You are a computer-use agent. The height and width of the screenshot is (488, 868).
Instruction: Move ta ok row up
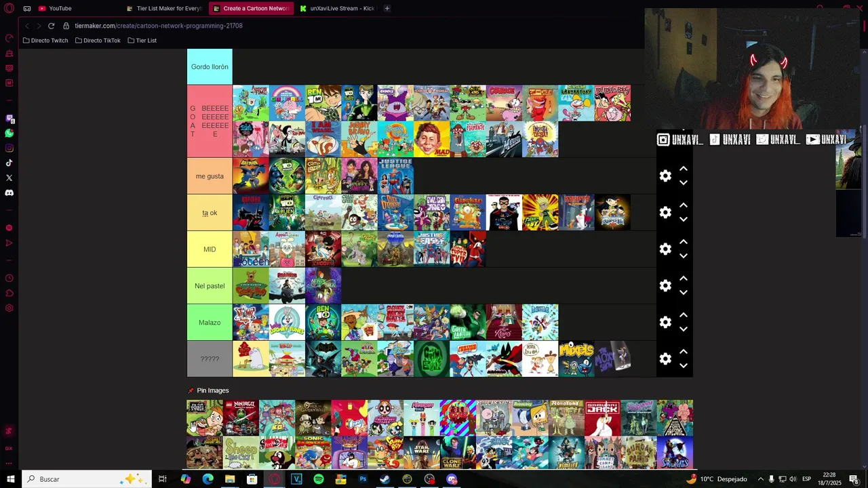pyautogui.click(x=684, y=205)
